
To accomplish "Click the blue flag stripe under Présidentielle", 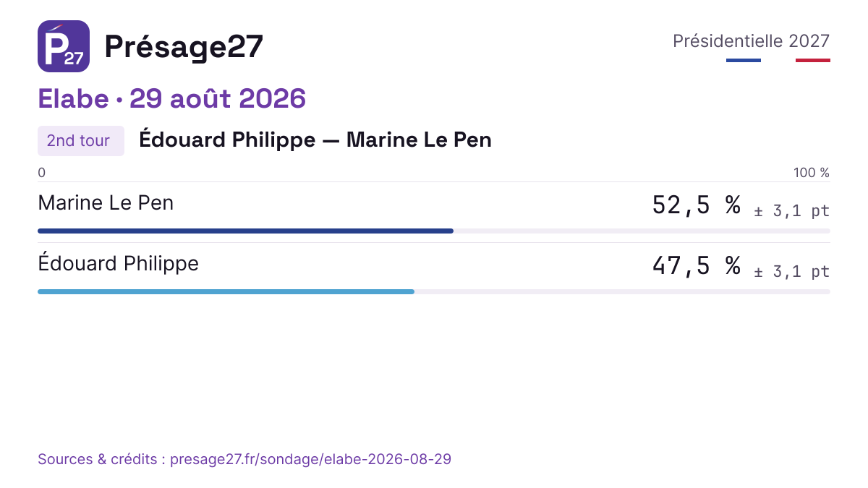I will 744,61.
